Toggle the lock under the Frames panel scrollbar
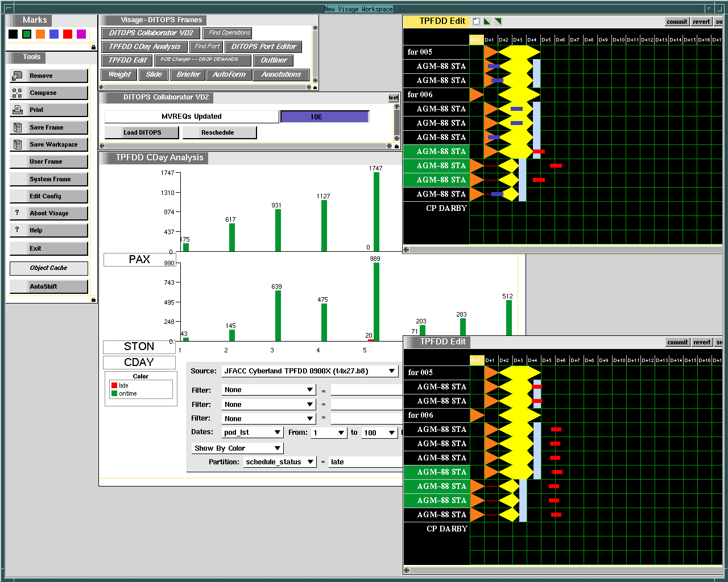Image resolution: width=728 pixels, height=582 pixels. coord(315,87)
